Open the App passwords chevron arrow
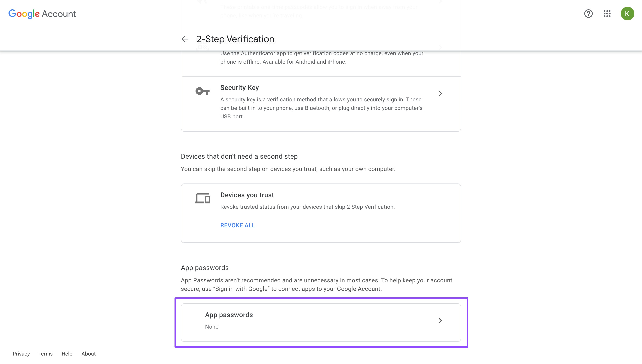The image size is (642, 364). (x=440, y=321)
